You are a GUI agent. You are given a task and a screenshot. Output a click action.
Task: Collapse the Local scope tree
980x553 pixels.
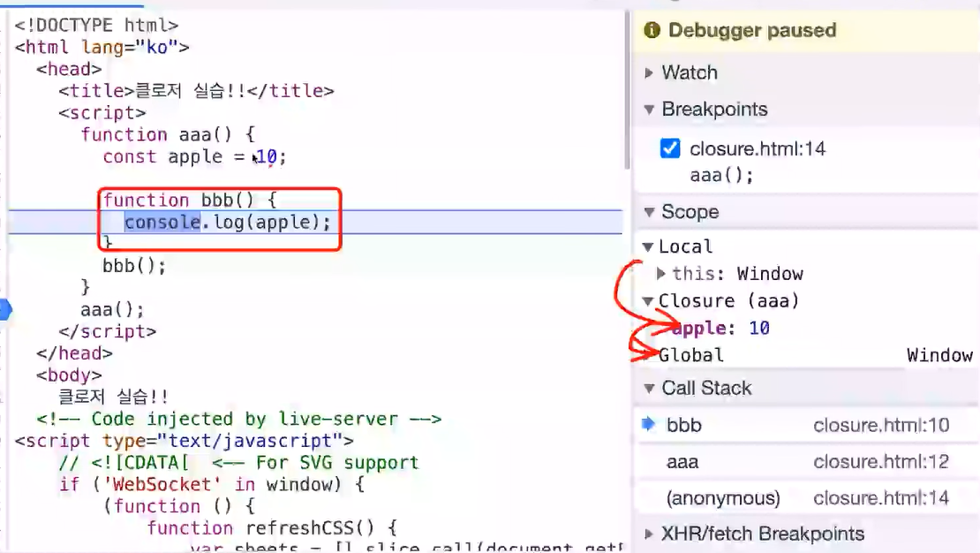pyautogui.click(x=647, y=246)
